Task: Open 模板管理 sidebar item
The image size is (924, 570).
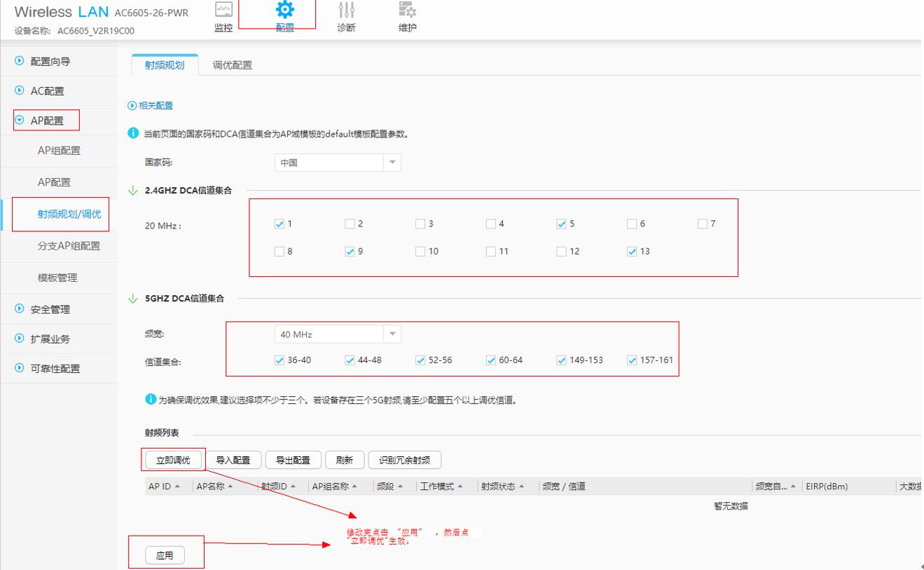Action: (x=57, y=278)
